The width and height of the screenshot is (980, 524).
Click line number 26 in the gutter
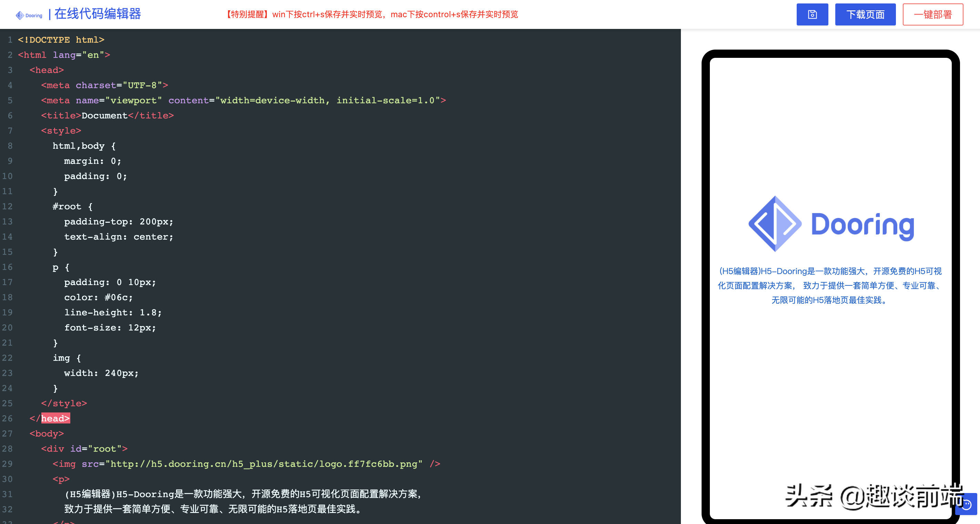point(7,418)
